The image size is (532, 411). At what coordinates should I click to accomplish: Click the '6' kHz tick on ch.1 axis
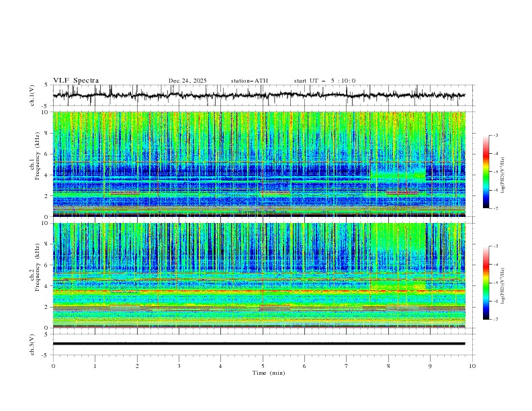(48, 154)
